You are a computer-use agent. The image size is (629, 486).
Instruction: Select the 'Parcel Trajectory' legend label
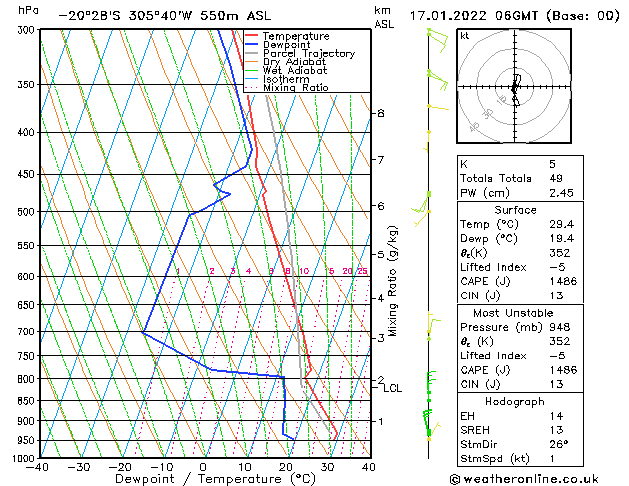[309, 53]
